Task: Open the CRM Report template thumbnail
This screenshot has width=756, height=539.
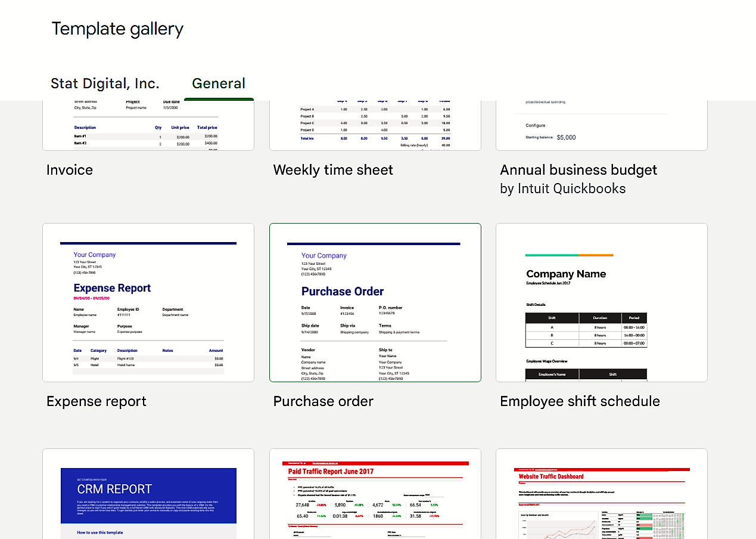Action: point(148,494)
